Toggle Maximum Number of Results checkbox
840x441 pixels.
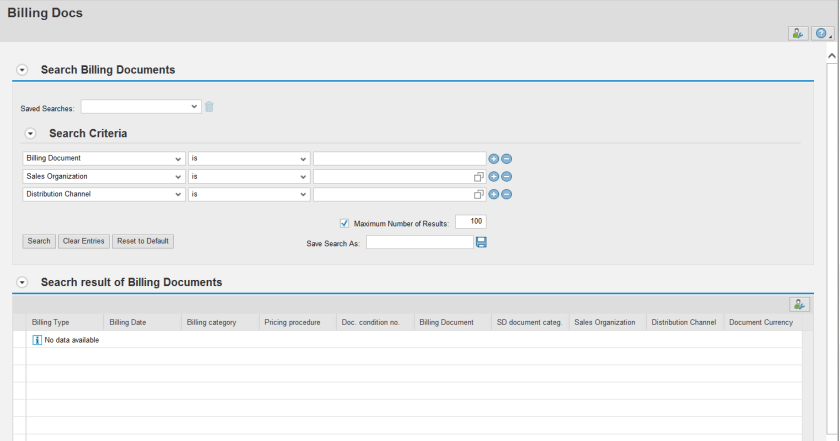click(x=344, y=223)
